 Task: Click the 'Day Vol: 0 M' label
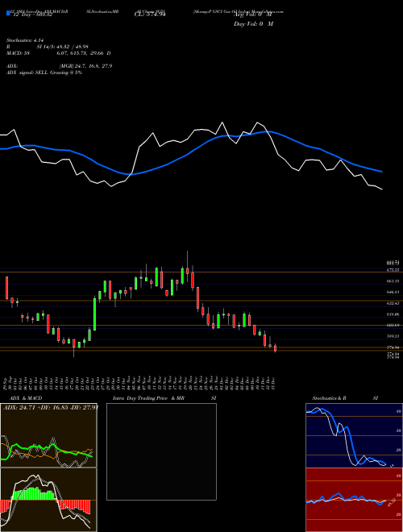[x=253, y=23]
